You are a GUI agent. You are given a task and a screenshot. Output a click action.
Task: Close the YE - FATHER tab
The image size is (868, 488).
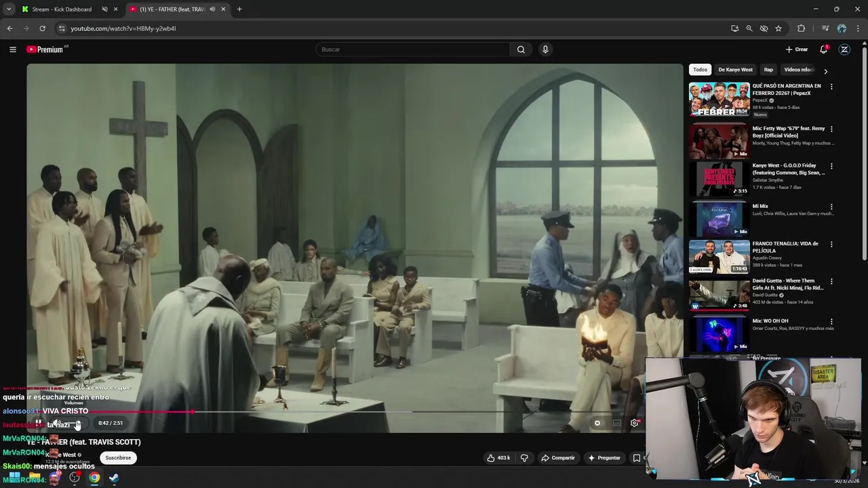(x=222, y=9)
